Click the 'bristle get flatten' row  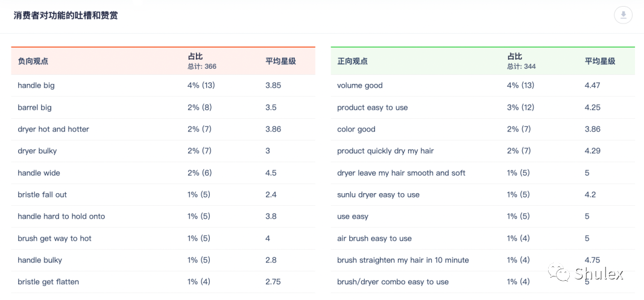coord(163,282)
